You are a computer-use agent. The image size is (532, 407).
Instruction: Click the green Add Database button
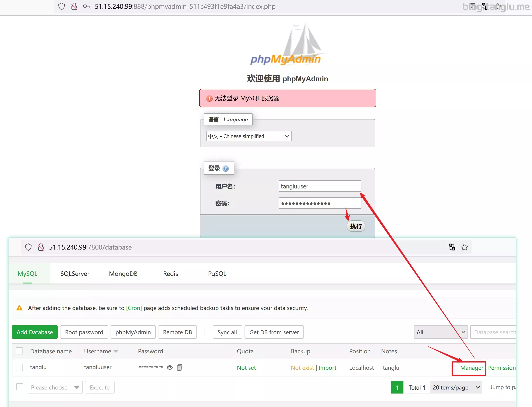coord(35,332)
